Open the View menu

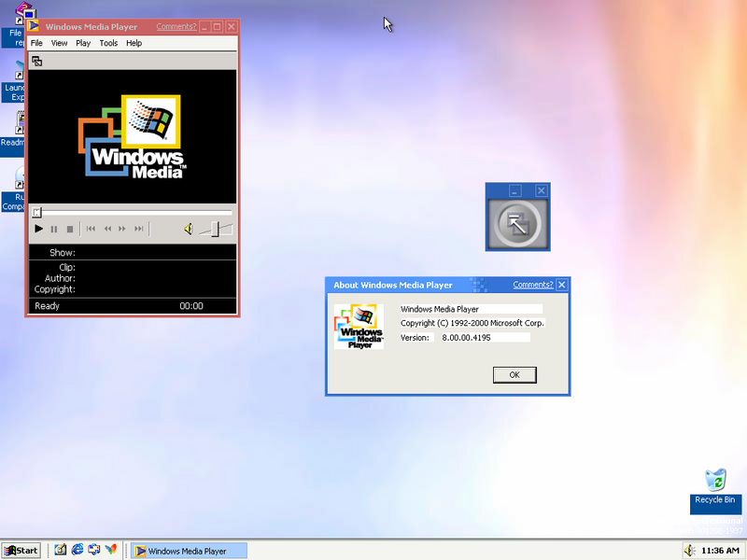59,43
